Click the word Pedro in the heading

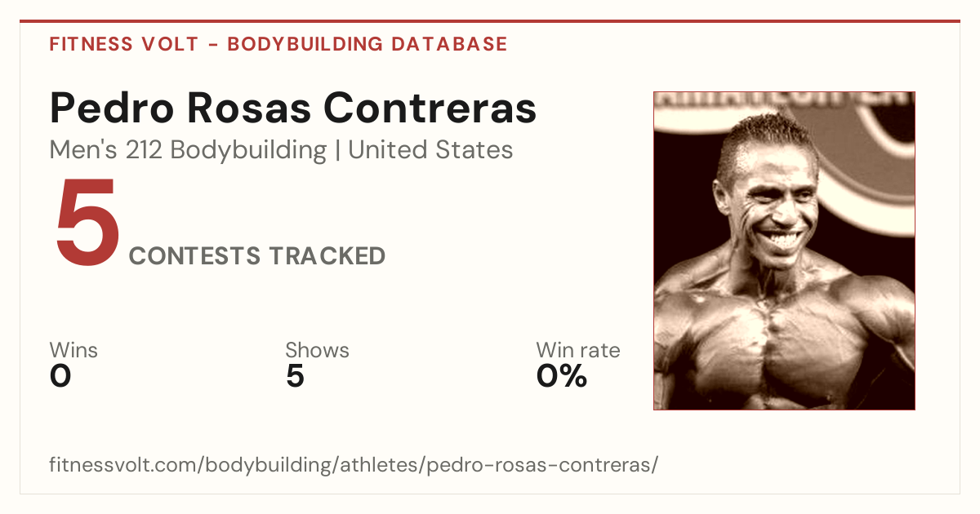click(106, 109)
